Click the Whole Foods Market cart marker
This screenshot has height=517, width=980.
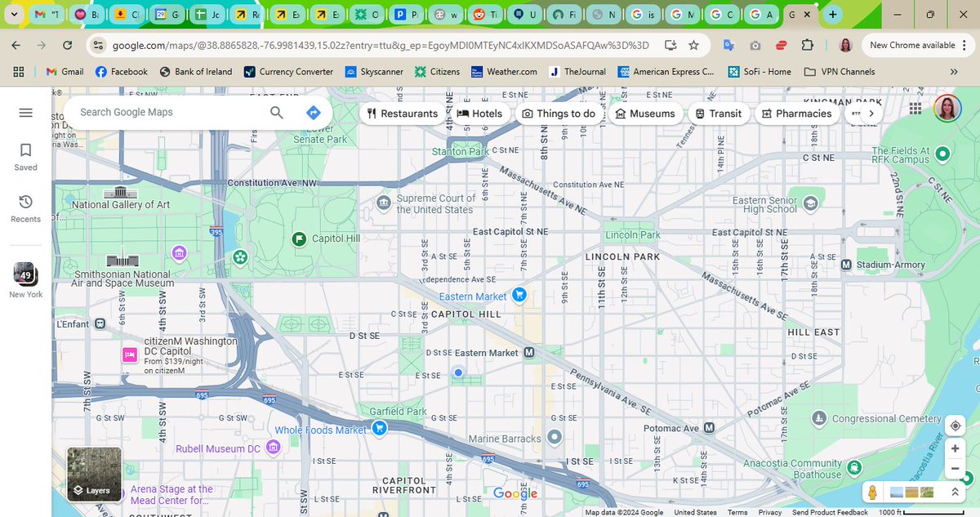click(379, 428)
